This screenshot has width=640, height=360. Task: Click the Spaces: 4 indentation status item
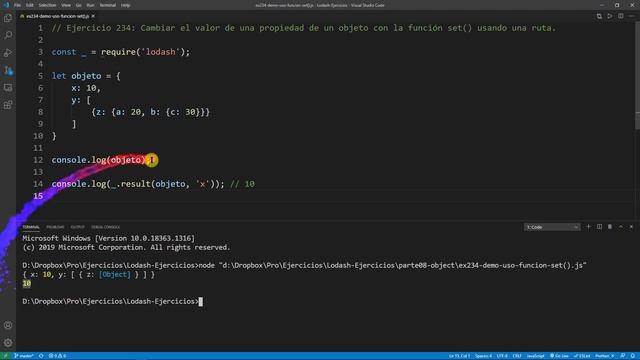pos(483,356)
